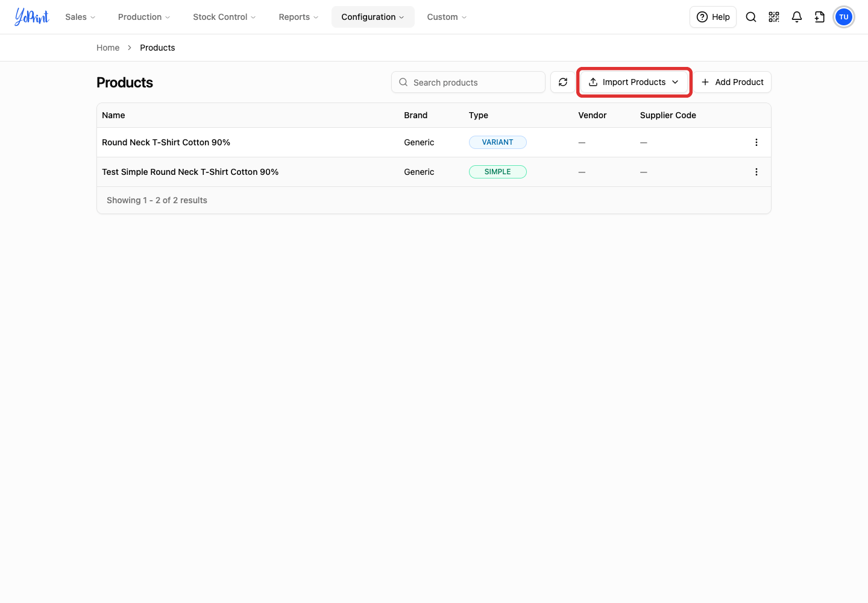Image resolution: width=868 pixels, height=603 pixels.
Task: Click the 'Showing 1 - 2 of 2 results' text
Action: [157, 200]
